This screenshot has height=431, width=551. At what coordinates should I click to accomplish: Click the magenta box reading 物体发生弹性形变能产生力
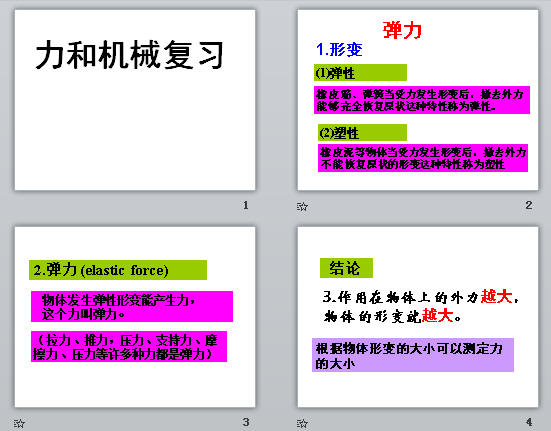point(132,306)
